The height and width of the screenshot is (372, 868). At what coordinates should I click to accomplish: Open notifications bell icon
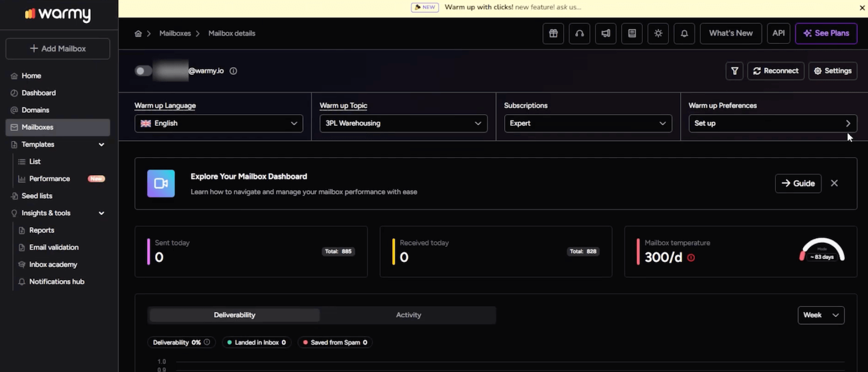[x=684, y=34]
